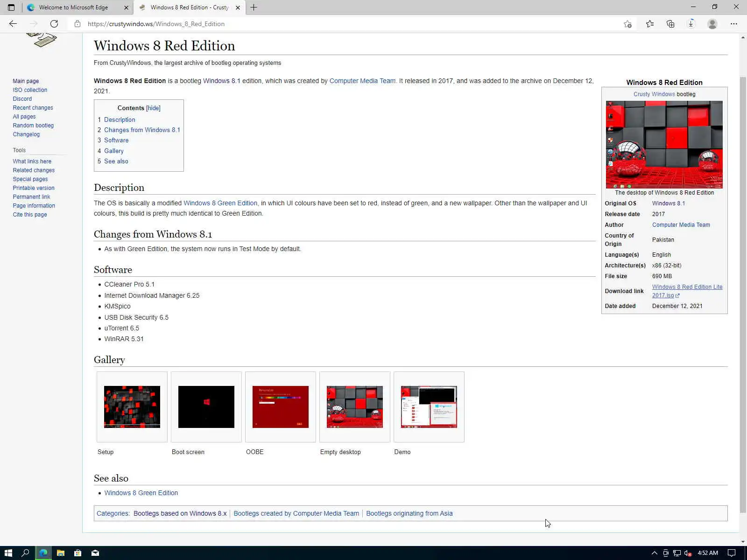Download Windows 8 Red Edition Lite 2017.iso
The width and height of the screenshot is (747, 560).
[687, 291]
